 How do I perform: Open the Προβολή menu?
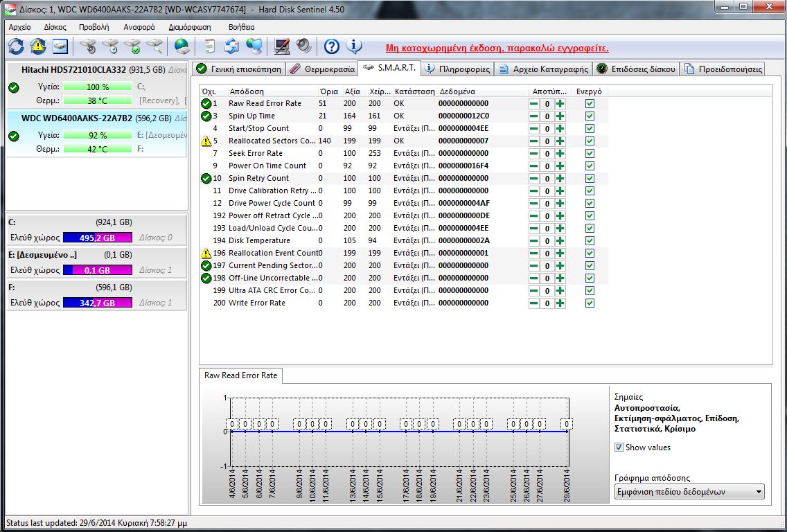pyautogui.click(x=94, y=28)
